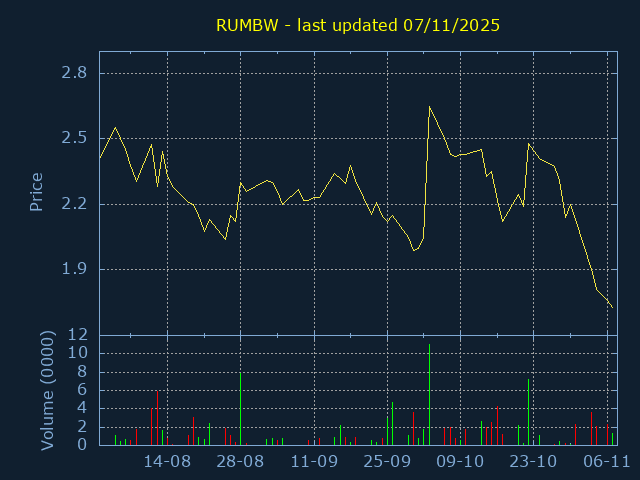
Task: Click the tall green volume bar near 28-08
Action: (240, 409)
